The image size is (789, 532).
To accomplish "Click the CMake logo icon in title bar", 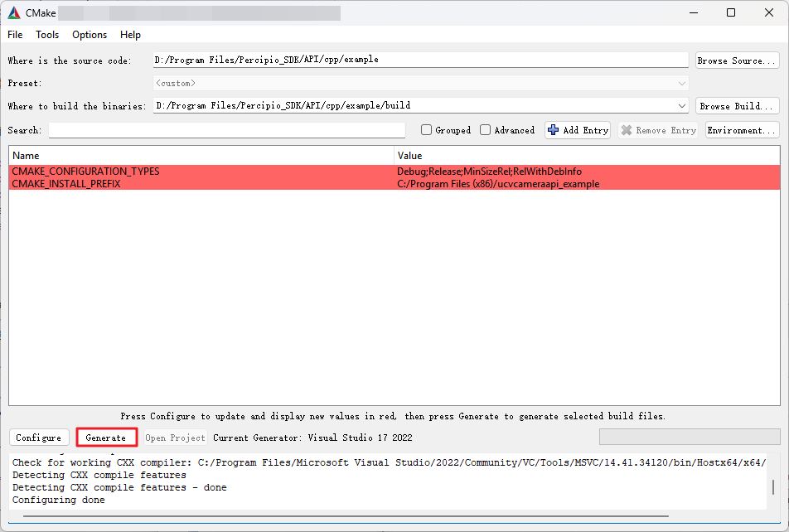I will [14, 12].
